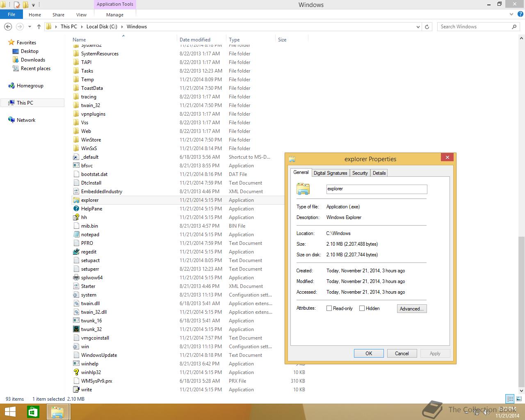Click the vertical scrollbar thumb in file list
Viewport: 525px width, 420px height.
(x=521, y=311)
